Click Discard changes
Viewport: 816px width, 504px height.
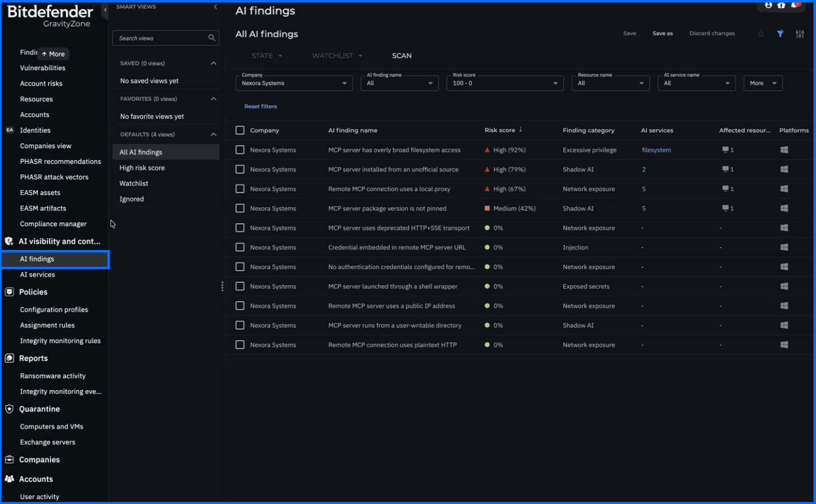point(712,33)
